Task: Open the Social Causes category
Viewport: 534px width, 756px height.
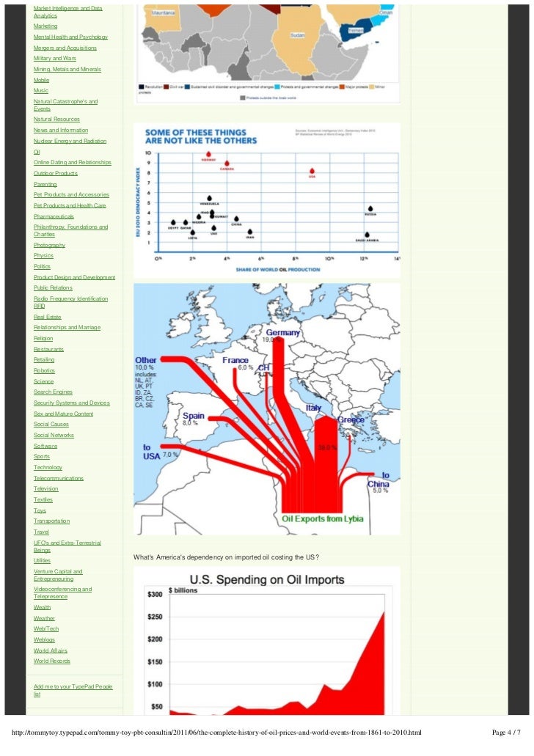Action: 51,425
